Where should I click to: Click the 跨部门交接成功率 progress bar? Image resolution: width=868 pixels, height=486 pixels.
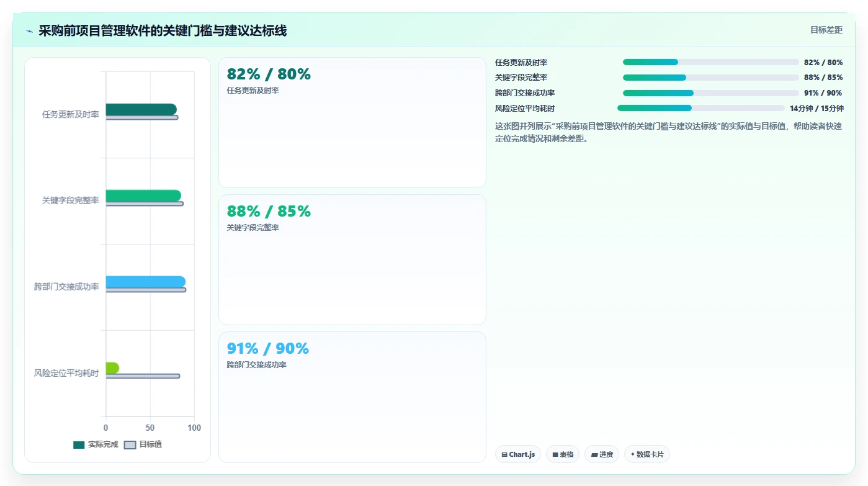tap(710, 93)
